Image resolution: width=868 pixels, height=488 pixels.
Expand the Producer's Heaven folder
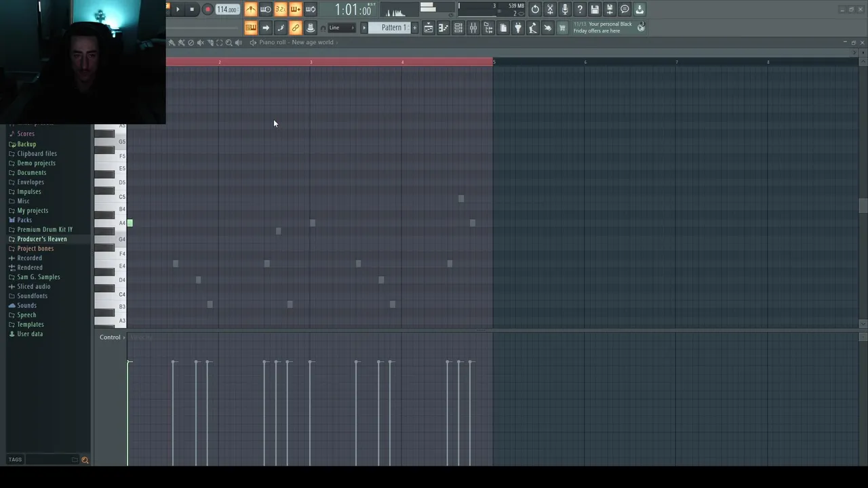pyautogui.click(x=41, y=239)
